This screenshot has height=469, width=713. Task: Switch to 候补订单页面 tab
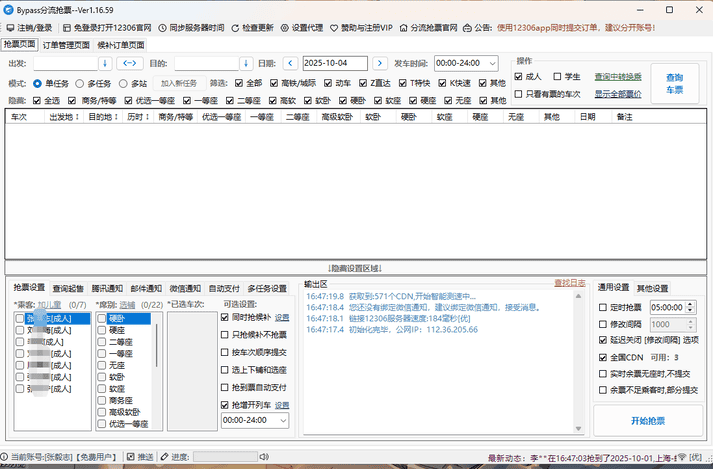(121, 45)
